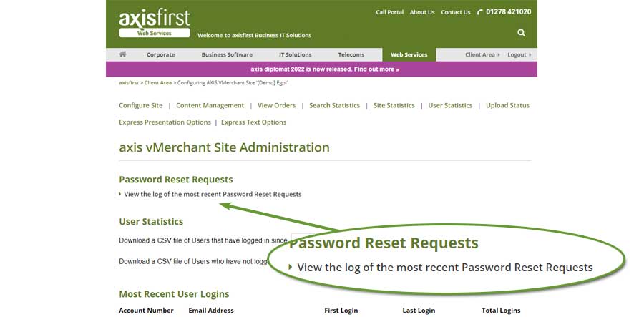Open the IT Solutions menu
Screen dimensions: 644x317
pyautogui.click(x=295, y=54)
